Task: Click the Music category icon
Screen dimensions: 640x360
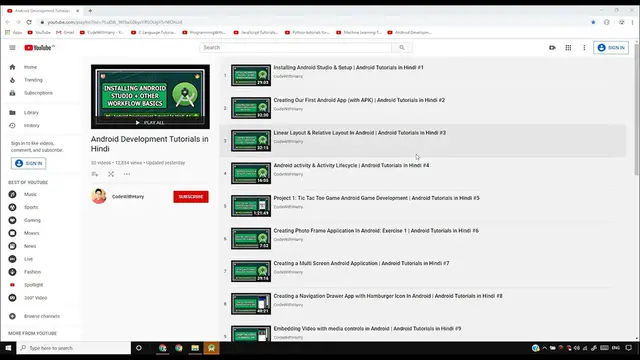Action: coord(13,194)
